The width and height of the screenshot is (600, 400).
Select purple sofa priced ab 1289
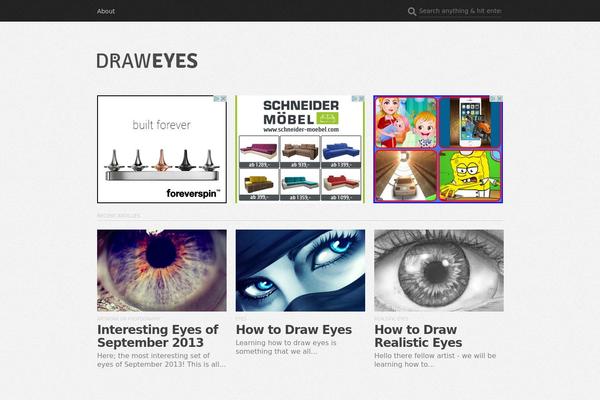click(x=259, y=152)
